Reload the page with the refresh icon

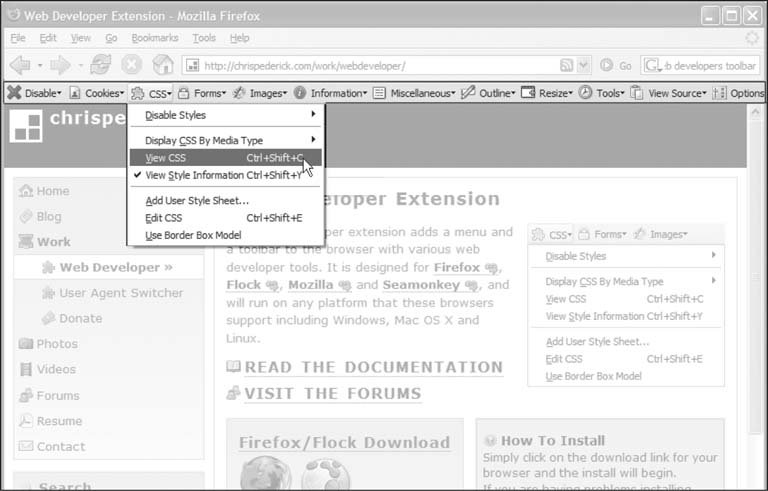(100, 65)
